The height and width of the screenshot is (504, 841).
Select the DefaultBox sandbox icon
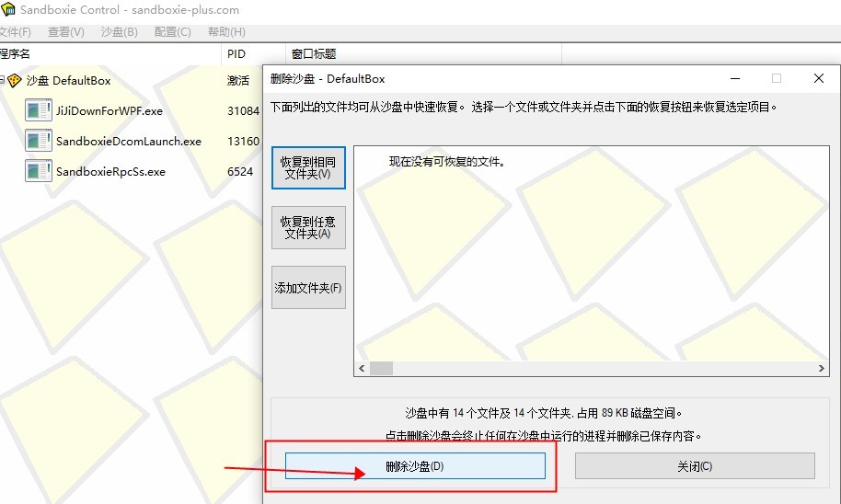pos(15,81)
